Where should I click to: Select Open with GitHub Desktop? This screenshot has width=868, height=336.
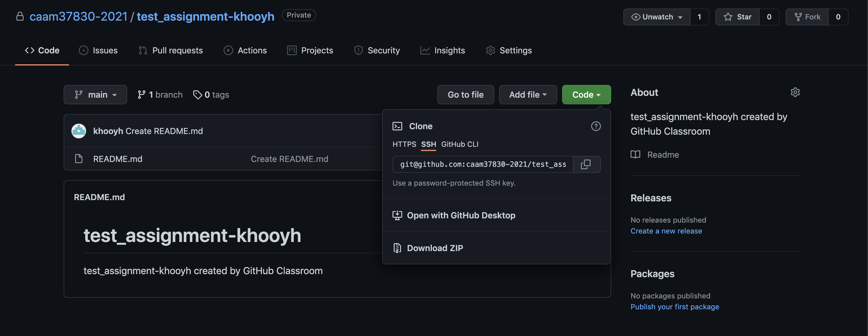pos(461,215)
